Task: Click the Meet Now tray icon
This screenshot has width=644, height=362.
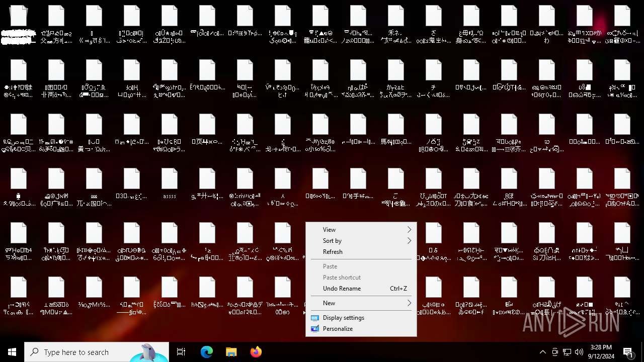Action: [555, 352]
